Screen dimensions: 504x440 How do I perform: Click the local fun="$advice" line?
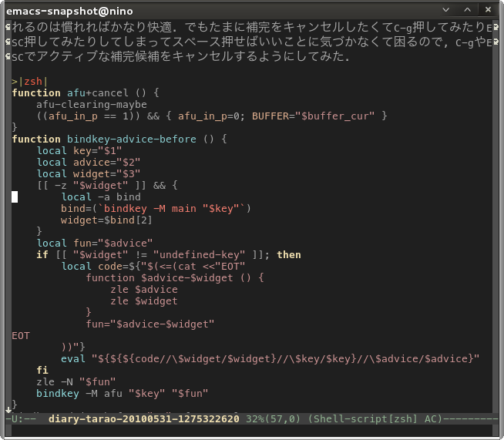pyautogui.click(x=95, y=244)
